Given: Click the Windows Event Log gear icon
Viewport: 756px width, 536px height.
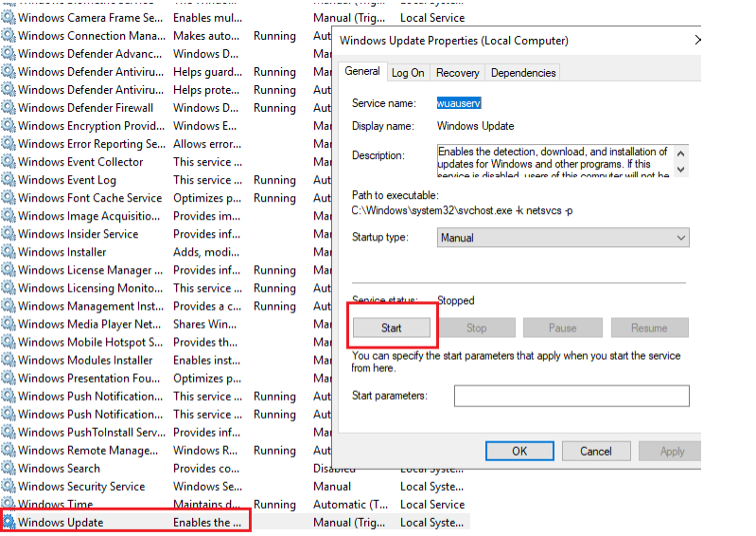Looking at the screenshot, I should pos(9,180).
